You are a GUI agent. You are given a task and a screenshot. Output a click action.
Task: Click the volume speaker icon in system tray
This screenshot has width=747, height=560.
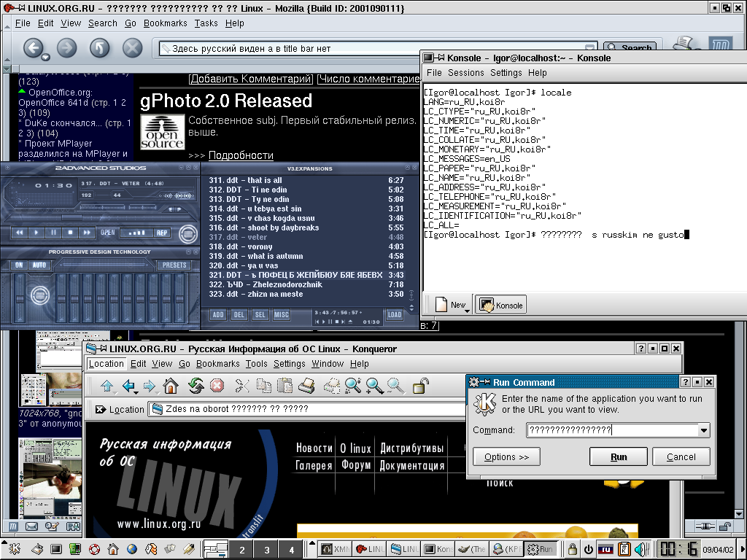640,549
